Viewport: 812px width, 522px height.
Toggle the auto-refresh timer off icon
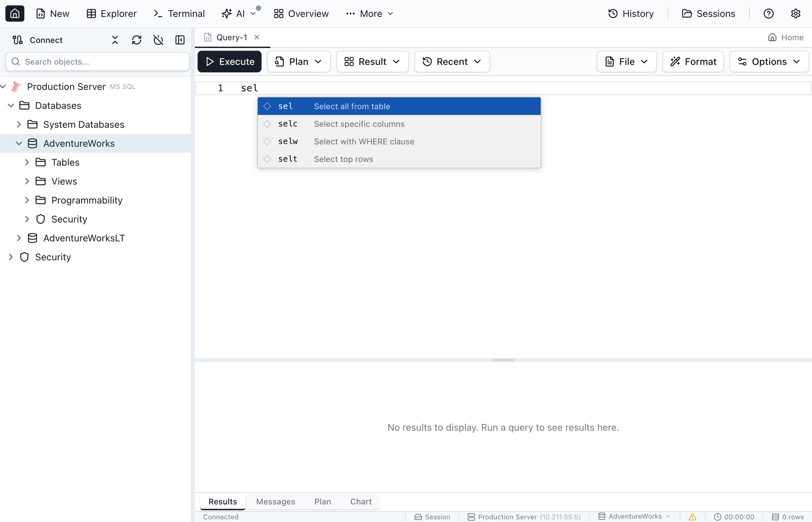click(x=158, y=40)
